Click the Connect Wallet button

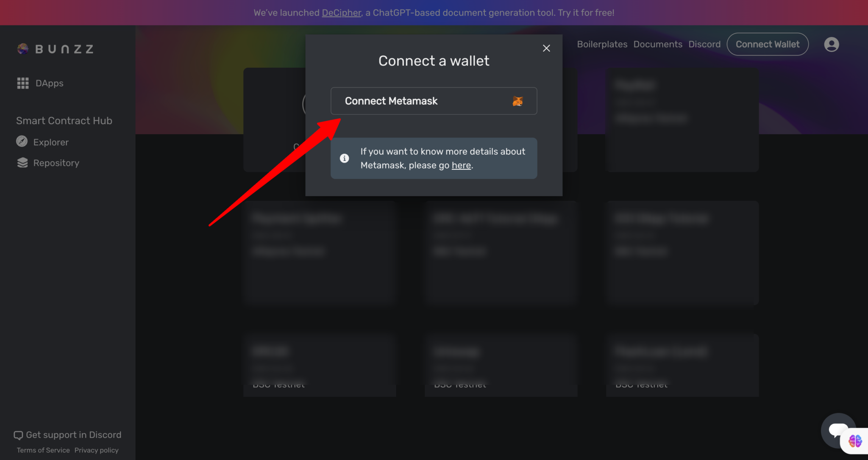click(768, 44)
